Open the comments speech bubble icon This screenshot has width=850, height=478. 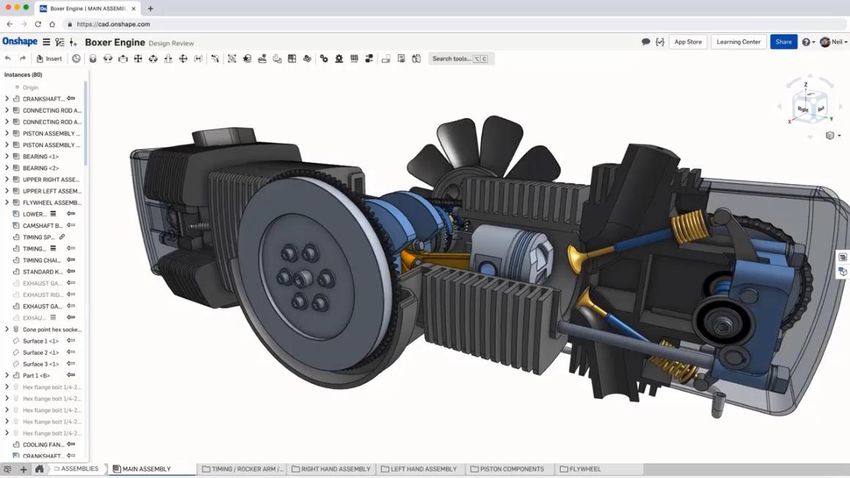click(x=646, y=42)
